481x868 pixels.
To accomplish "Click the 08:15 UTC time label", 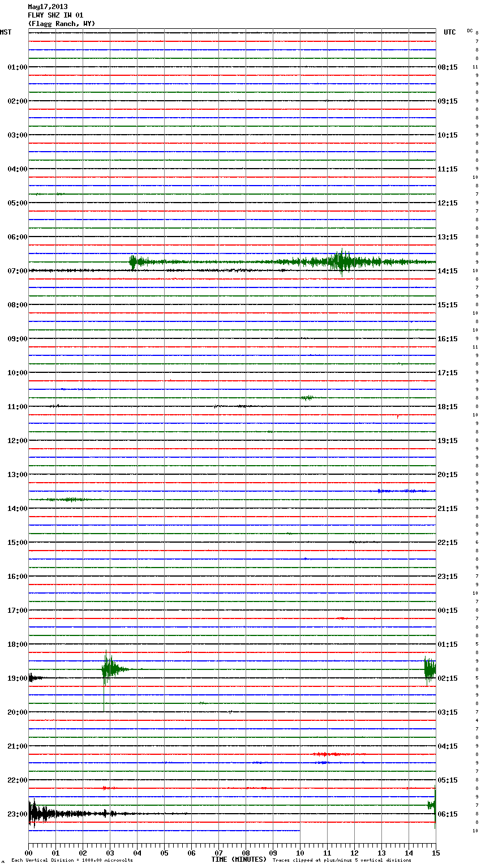I will pyautogui.click(x=448, y=67).
